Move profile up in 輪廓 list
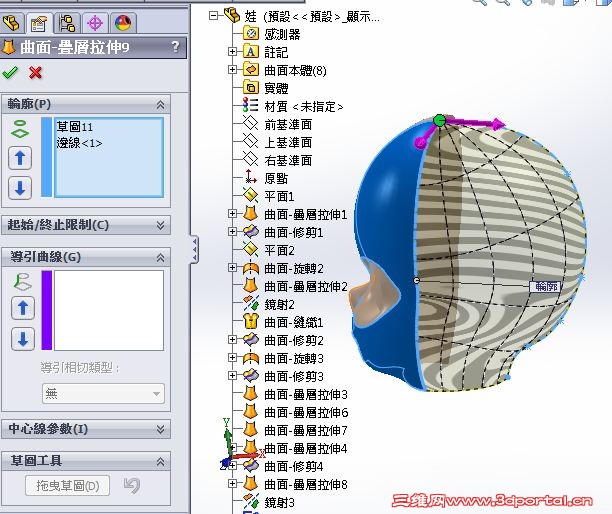The width and height of the screenshot is (612, 514). pos(20,158)
